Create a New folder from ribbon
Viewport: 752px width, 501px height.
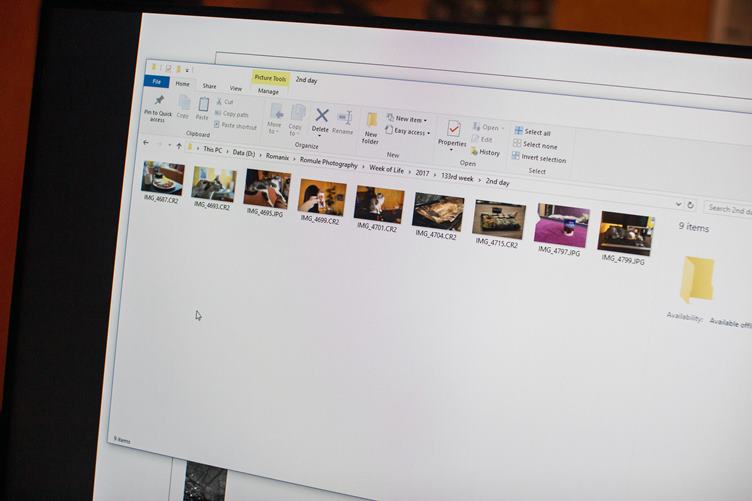pyautogui.click(x=371, y=128)
